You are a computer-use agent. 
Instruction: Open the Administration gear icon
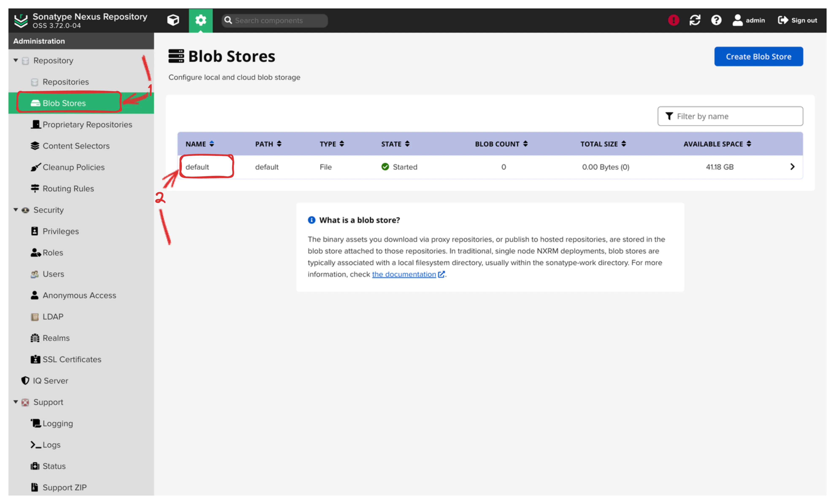(x=201, y=20)
